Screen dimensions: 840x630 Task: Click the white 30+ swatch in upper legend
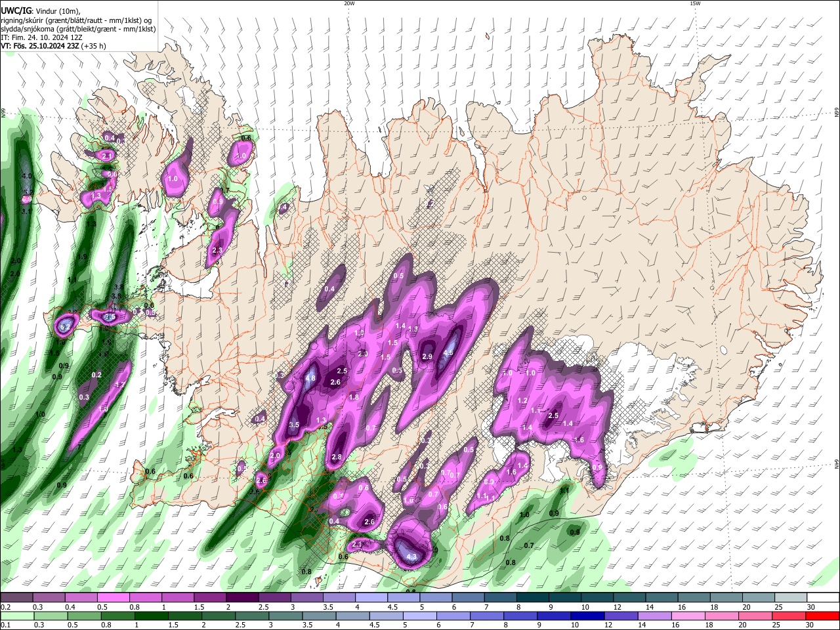(x=823, y=598)
